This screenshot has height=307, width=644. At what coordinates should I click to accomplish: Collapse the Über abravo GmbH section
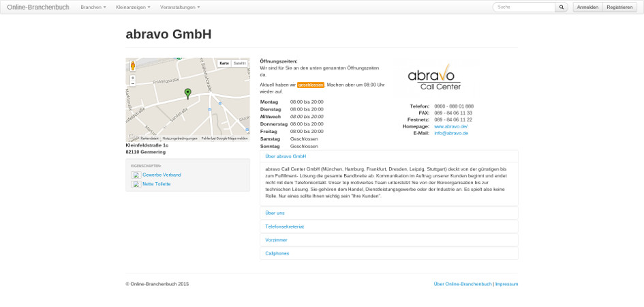tap(286, 157)
